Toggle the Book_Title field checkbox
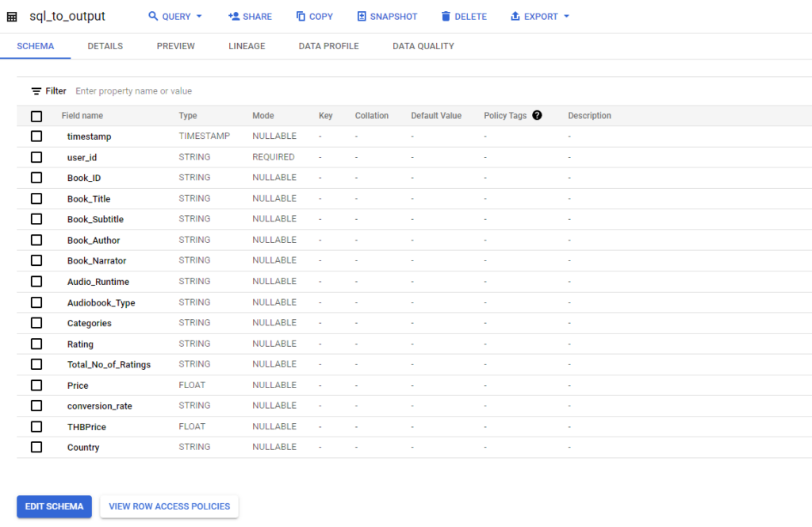The height and width of the screenshot is (527, 812). [36, 198]
